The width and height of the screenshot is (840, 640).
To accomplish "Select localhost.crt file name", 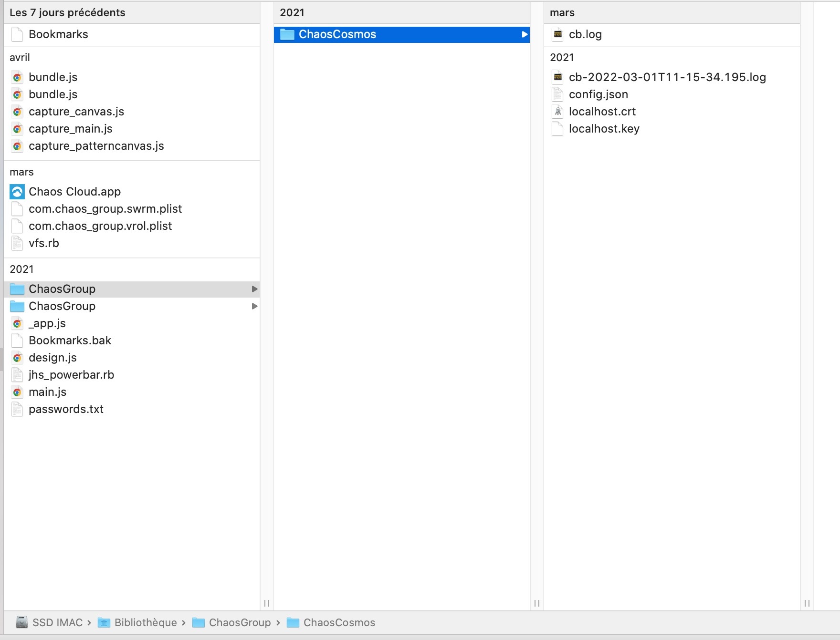I will tap(602, 112).
